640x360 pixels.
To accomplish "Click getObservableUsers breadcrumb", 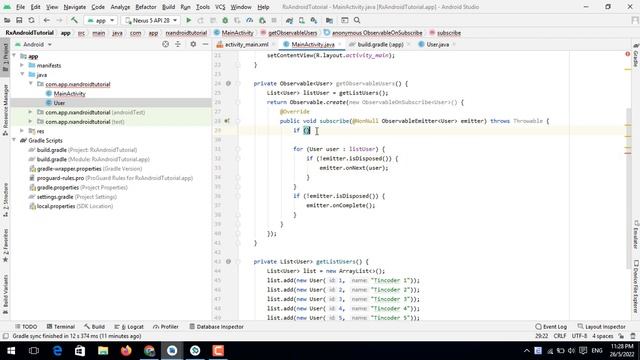I will click(x=293, y=33).
